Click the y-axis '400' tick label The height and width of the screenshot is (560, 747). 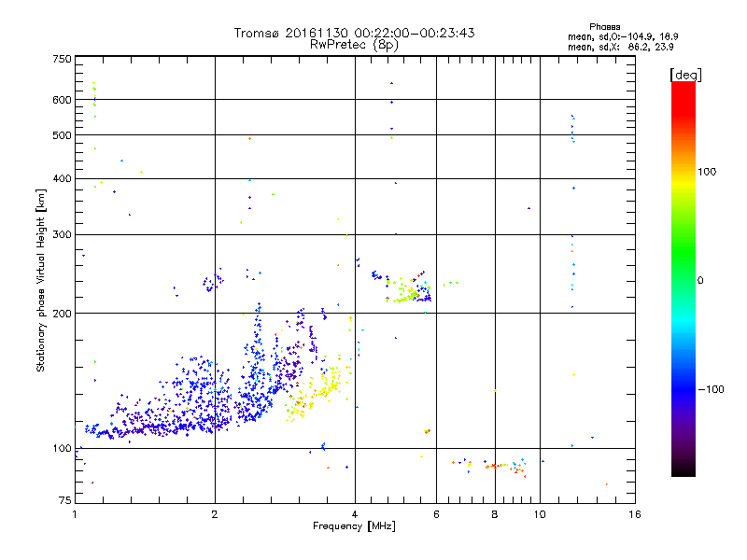click(x=62, y=179)
